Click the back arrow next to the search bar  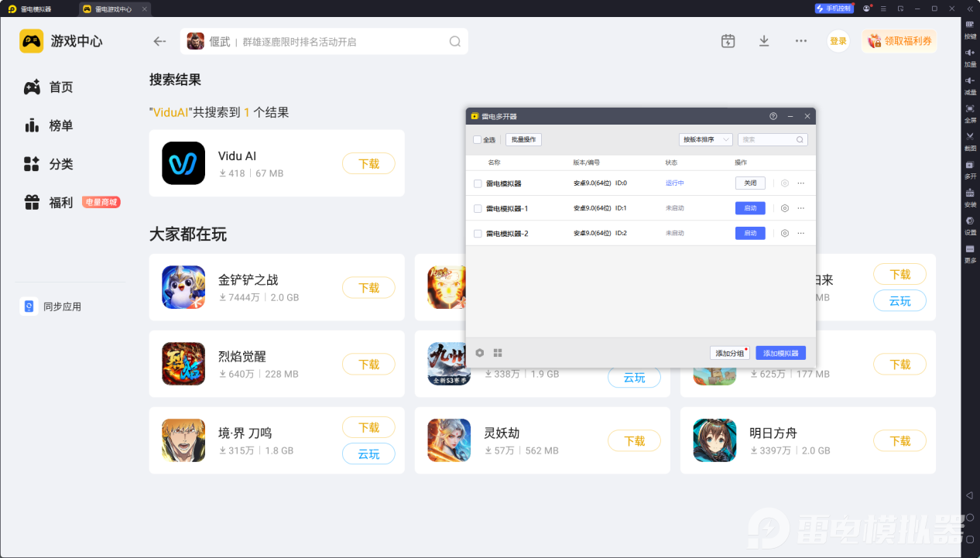pos(160,42)
